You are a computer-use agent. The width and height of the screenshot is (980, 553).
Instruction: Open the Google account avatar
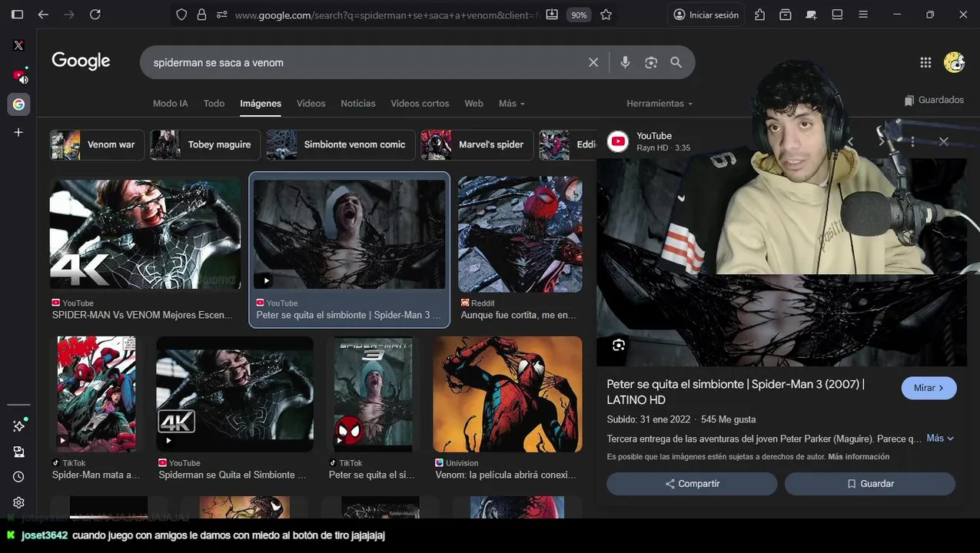tap(954, 62)
